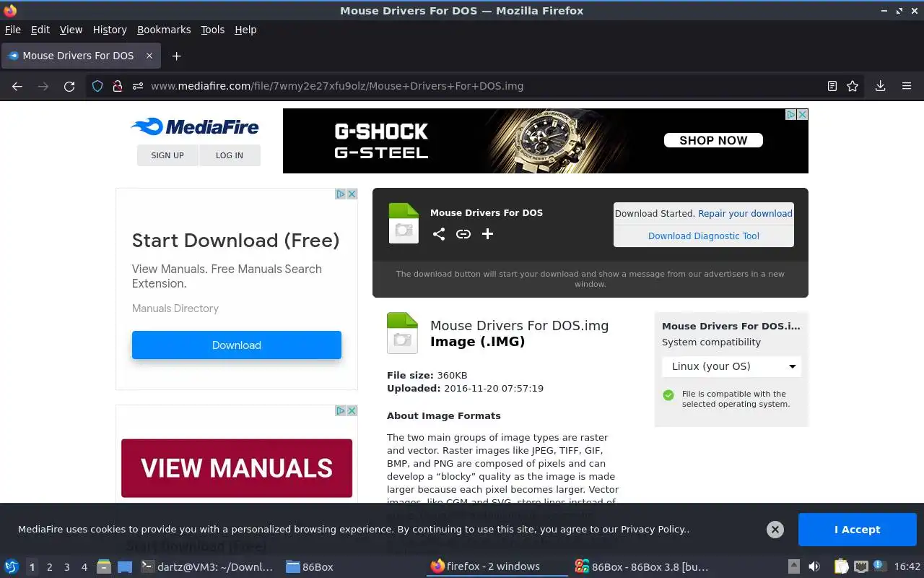Image resolution: width=924 pixels, height=578 pixels.
Task: Bookmark this page with the star icon
Action: 853,86
